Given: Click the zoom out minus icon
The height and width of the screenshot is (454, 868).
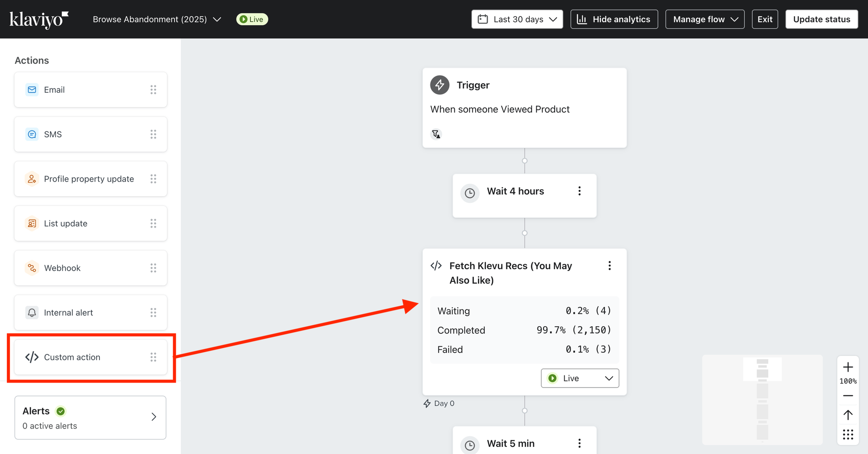Looking at the screenshot, I should tap(848, 396).
